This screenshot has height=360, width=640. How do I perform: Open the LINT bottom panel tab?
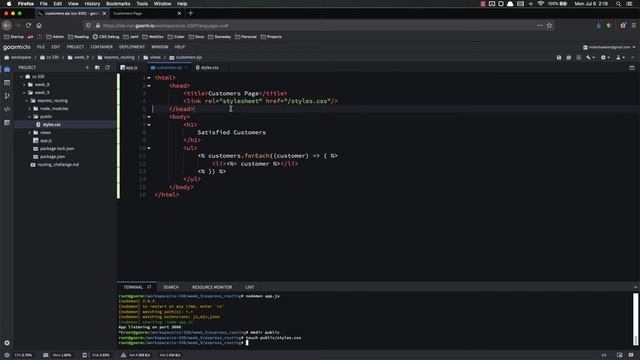tap(250, 287)
